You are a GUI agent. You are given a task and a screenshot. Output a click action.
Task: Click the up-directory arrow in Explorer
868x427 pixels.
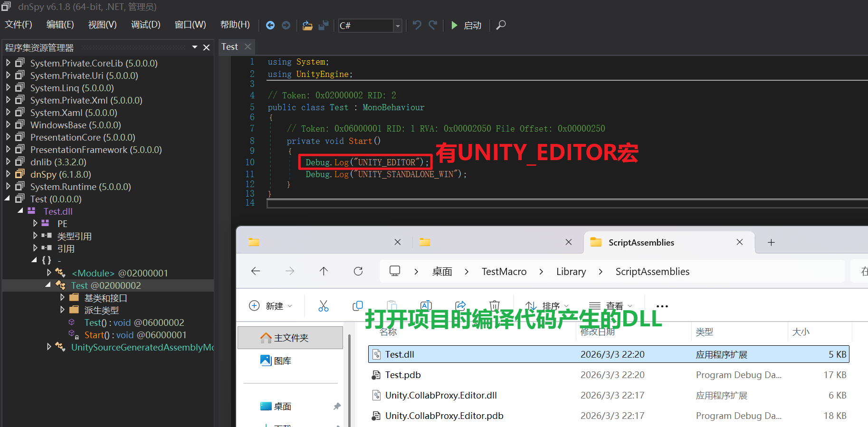tap(324, 271)
